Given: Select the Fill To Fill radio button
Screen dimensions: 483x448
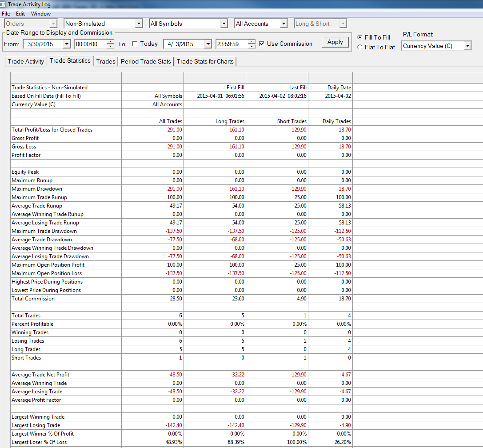Looking at the screenshot, I should 359,37.
